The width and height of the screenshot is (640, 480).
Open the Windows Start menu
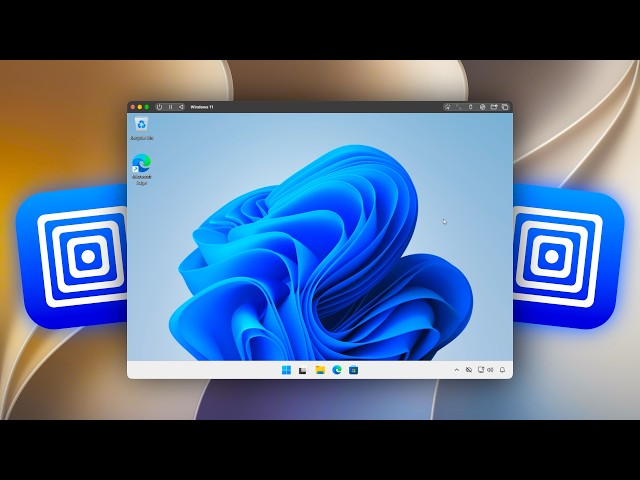click(x=286, y=370)
